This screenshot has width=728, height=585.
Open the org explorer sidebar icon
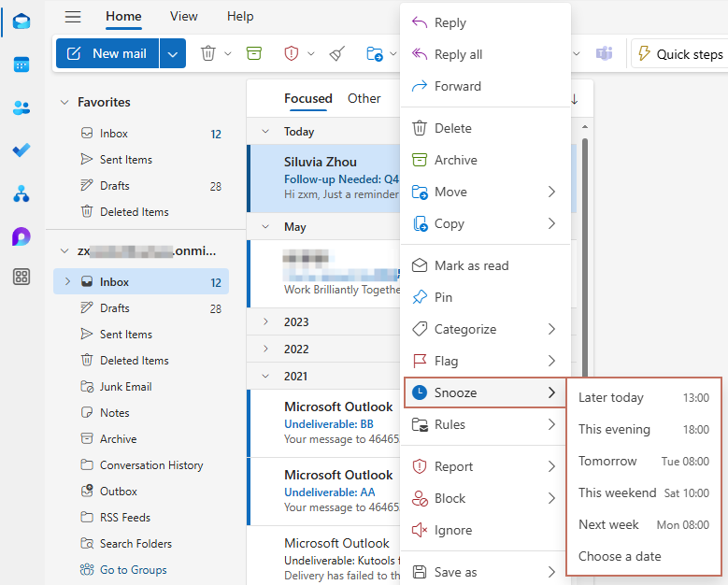click(21, 193)
